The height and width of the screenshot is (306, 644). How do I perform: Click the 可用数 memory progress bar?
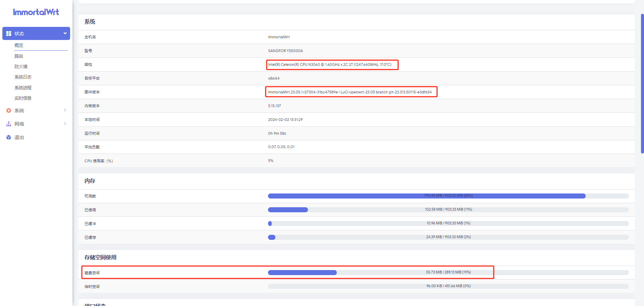coord(448,196)
